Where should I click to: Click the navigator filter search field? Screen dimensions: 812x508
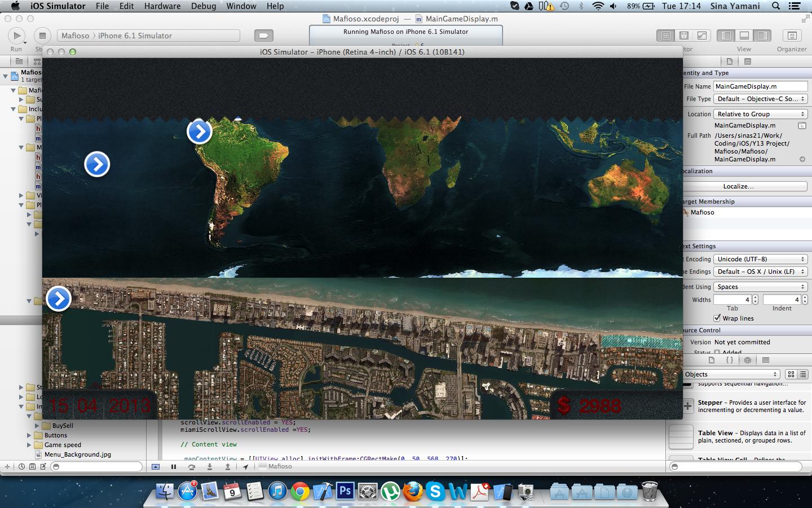tap(96, 467)
